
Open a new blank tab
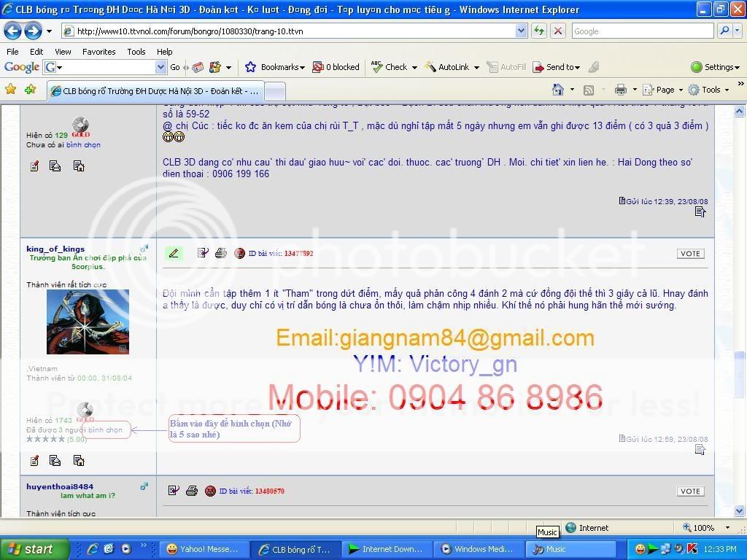click(275, 90)
